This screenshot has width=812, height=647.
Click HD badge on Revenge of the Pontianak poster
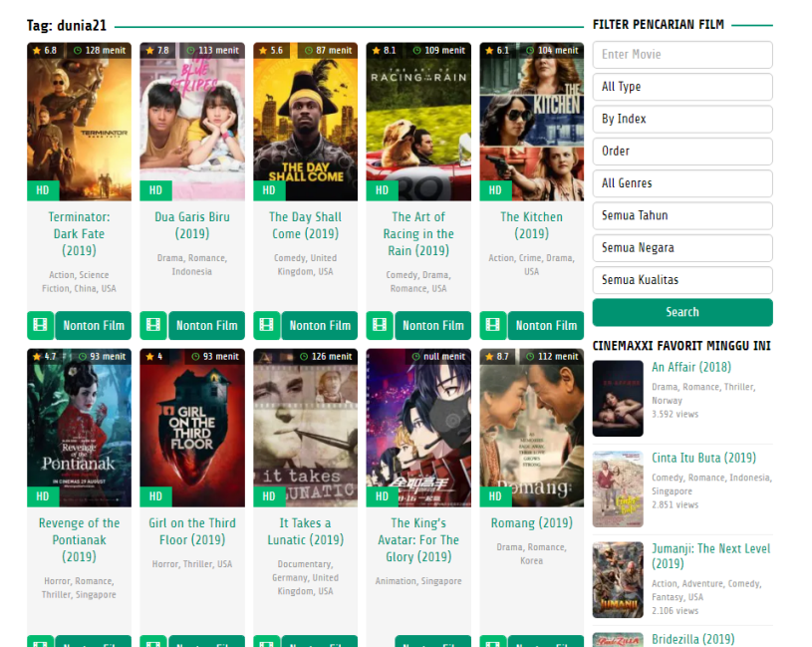[x=43, y=496]
